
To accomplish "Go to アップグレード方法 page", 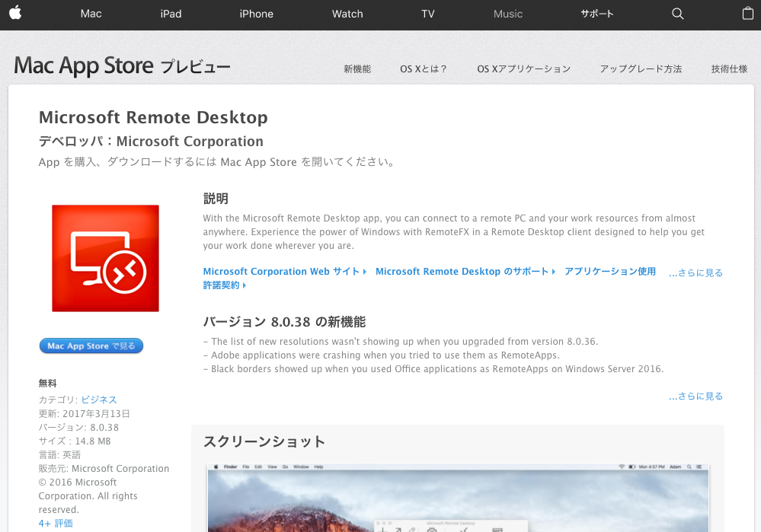I will [x=641, y=68].
